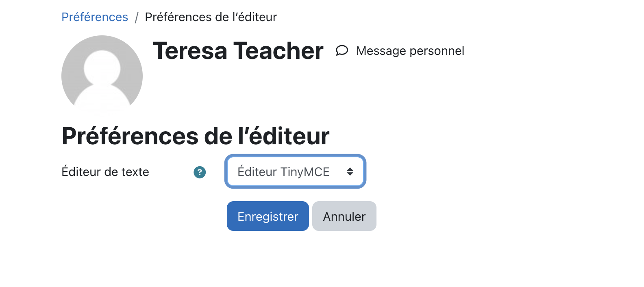Open help for Éditeur de texte

200,172
